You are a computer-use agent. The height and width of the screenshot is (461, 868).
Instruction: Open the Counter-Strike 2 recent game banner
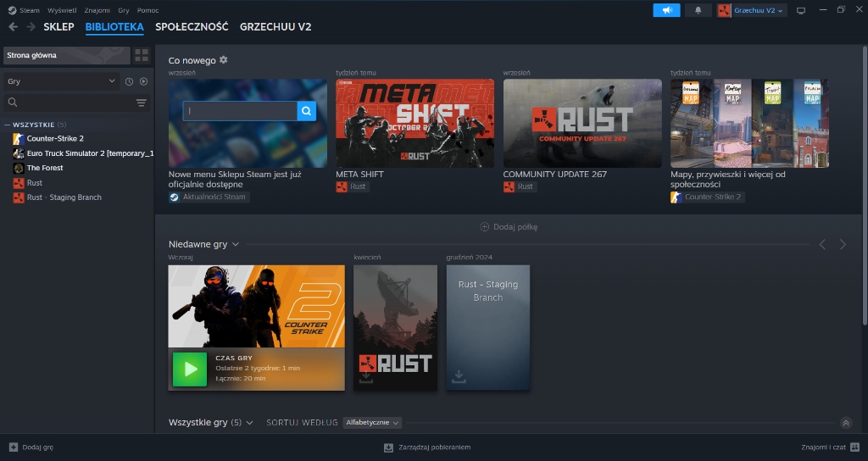pos(256,306)
